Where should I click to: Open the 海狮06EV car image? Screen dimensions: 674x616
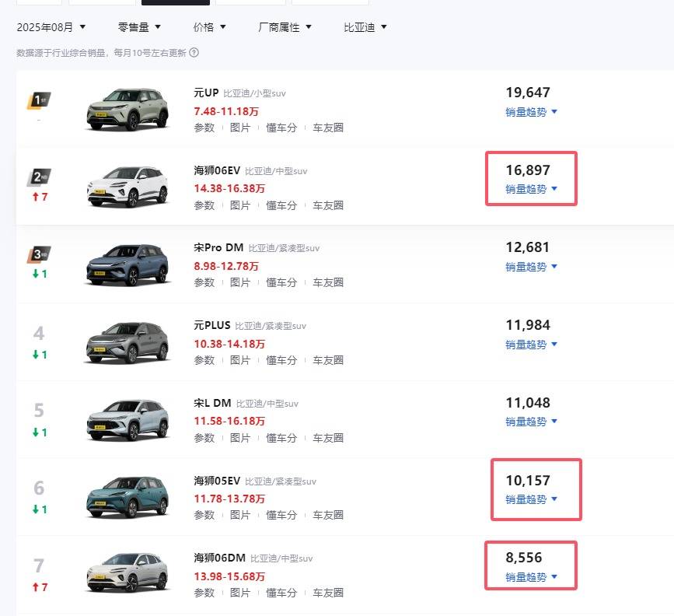pos(127,187)
